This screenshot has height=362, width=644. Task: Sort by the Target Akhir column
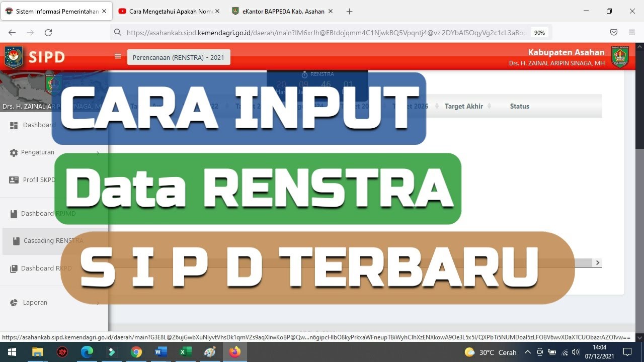(463, 106)
